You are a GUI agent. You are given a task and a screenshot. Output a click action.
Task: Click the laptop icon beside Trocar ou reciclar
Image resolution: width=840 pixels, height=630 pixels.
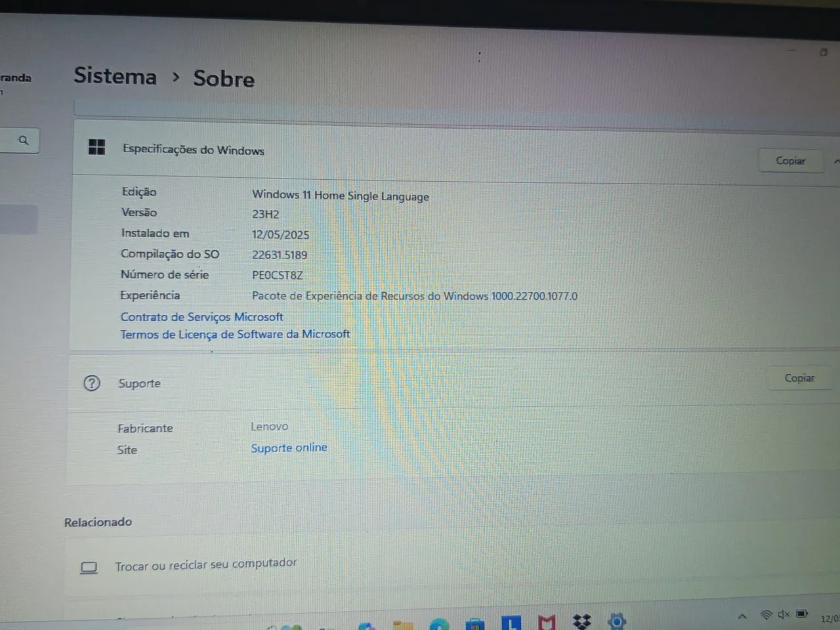coord(89,568)
